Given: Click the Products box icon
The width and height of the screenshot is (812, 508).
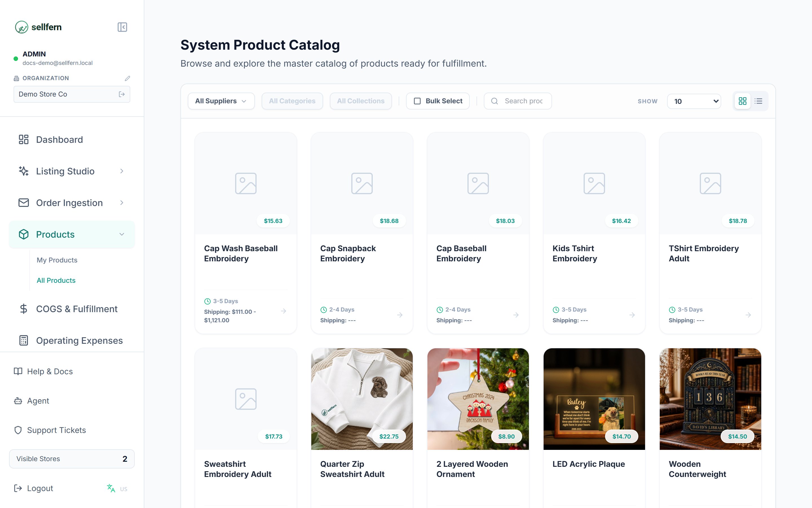Looking at the screenshot, I should 23,234.
